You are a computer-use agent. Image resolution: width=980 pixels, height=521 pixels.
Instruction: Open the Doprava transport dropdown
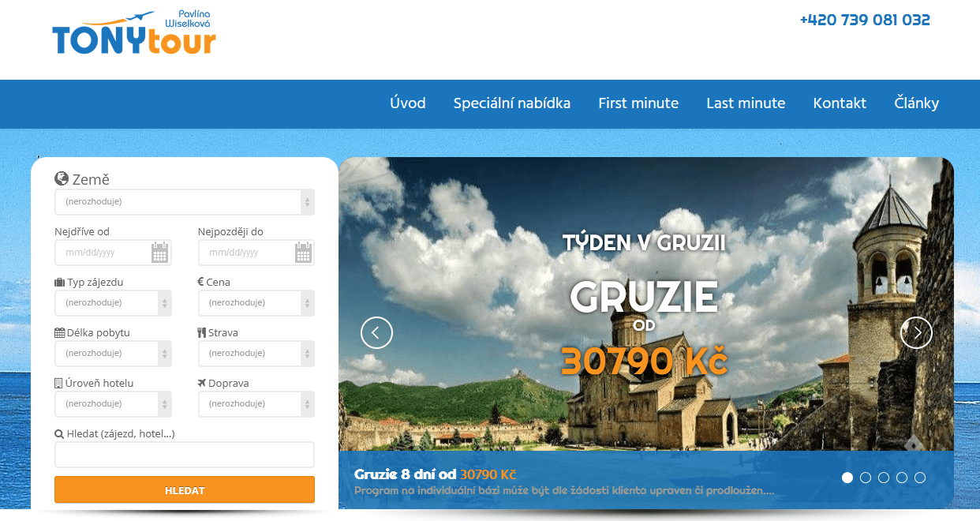tap(256, 404)
